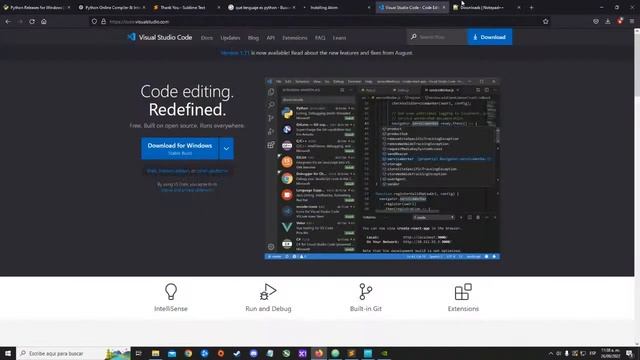This screenshot has height=360, width=640.
Task: Reload the page with the refresh icon
Action: [32, 21]
